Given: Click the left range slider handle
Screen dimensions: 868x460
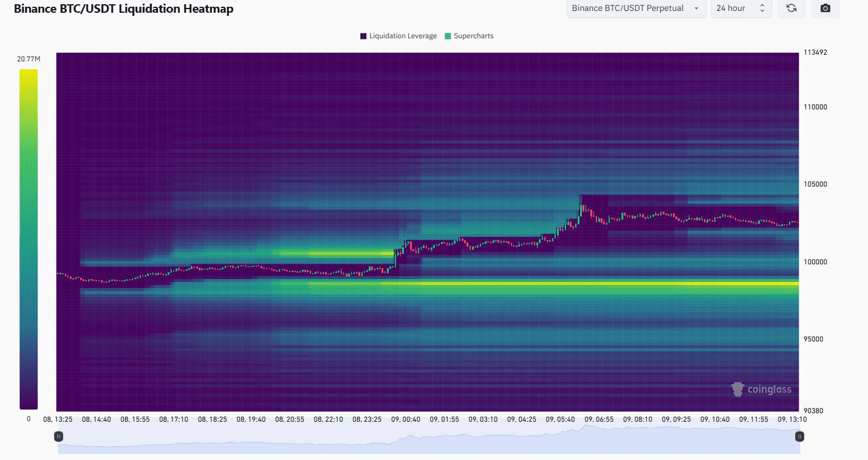Looking at the screenshot, I should tap(58, 436).
